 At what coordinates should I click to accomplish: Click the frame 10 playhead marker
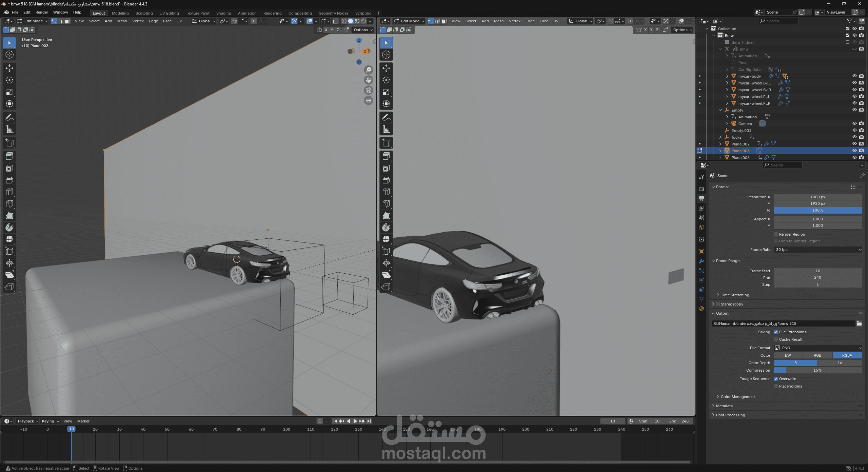[71, 429]
